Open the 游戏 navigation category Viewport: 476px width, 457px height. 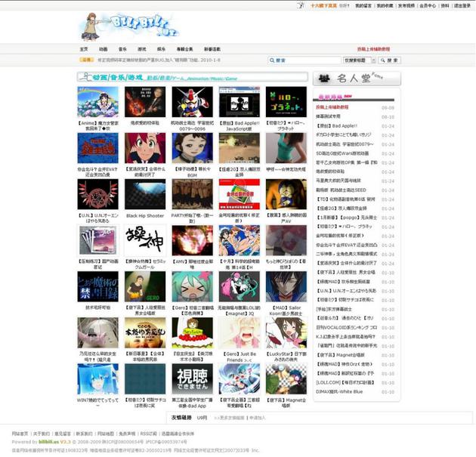tap(142, 48)
